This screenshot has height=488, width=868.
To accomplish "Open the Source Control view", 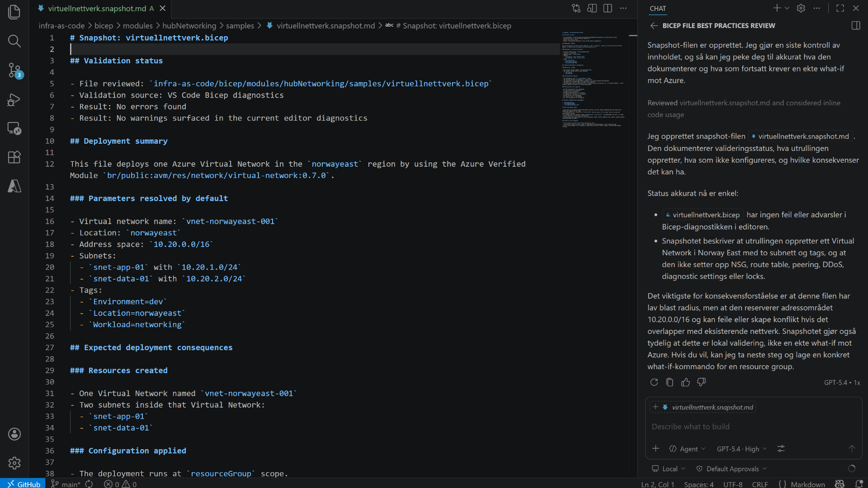I will coord(14,70).
